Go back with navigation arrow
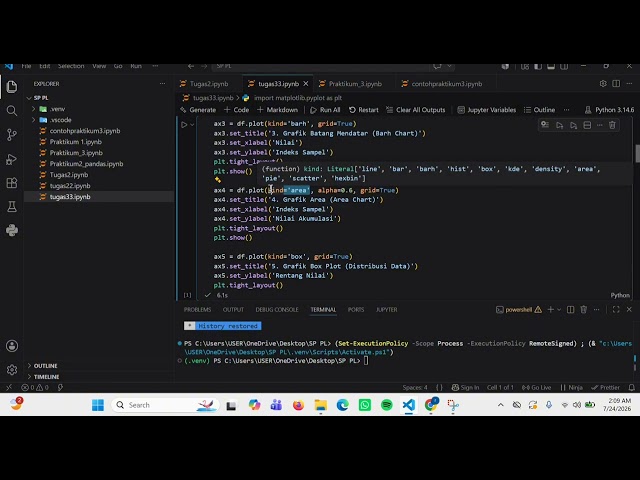 (191, 66)
